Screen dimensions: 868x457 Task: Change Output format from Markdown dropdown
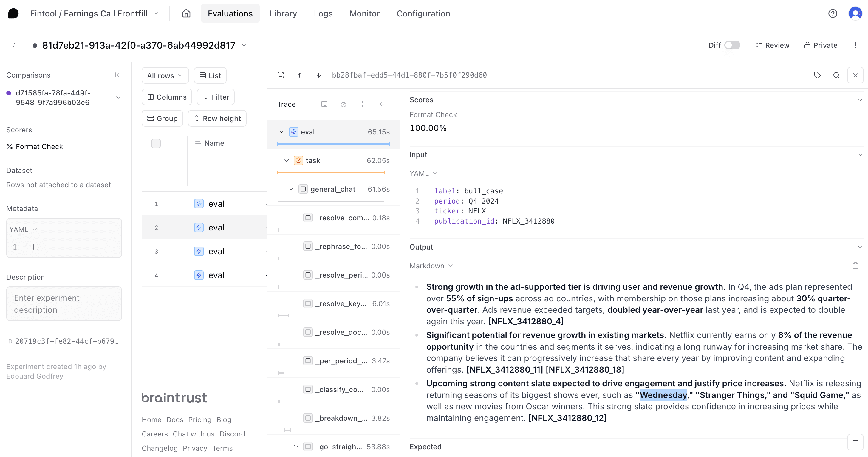431,266
